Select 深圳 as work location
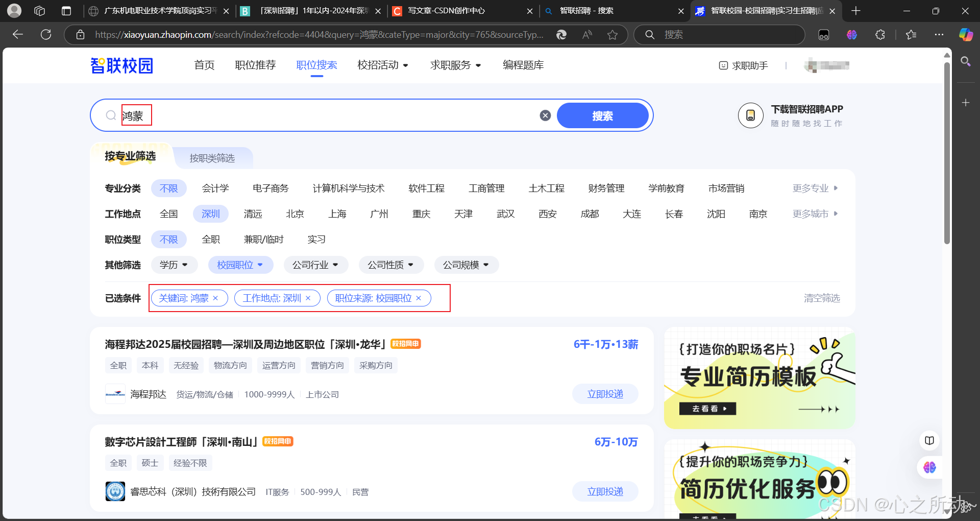 point(210,214)
